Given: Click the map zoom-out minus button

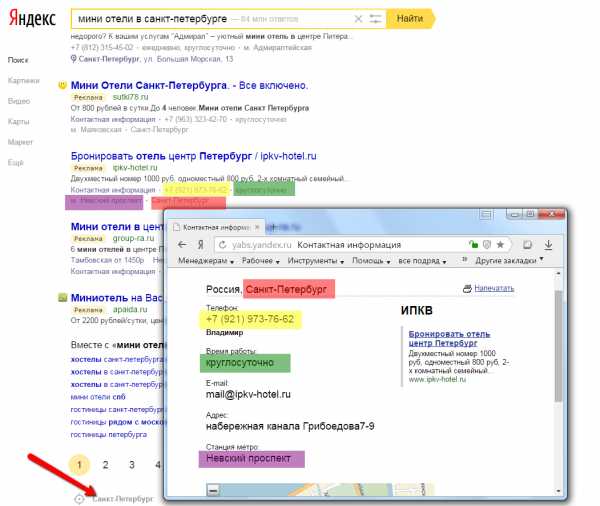Looking at the screenshot, I should (213, 490).
